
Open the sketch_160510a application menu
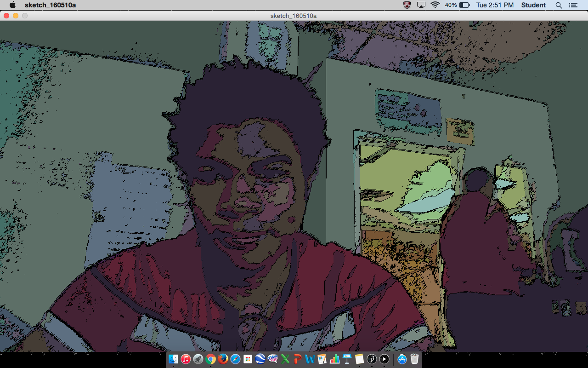[x=51, y=5]
